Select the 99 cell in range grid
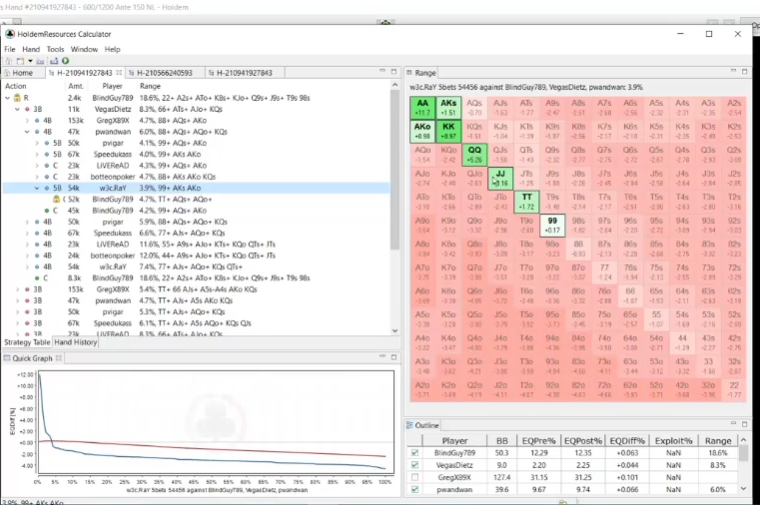 coord(553,225)
